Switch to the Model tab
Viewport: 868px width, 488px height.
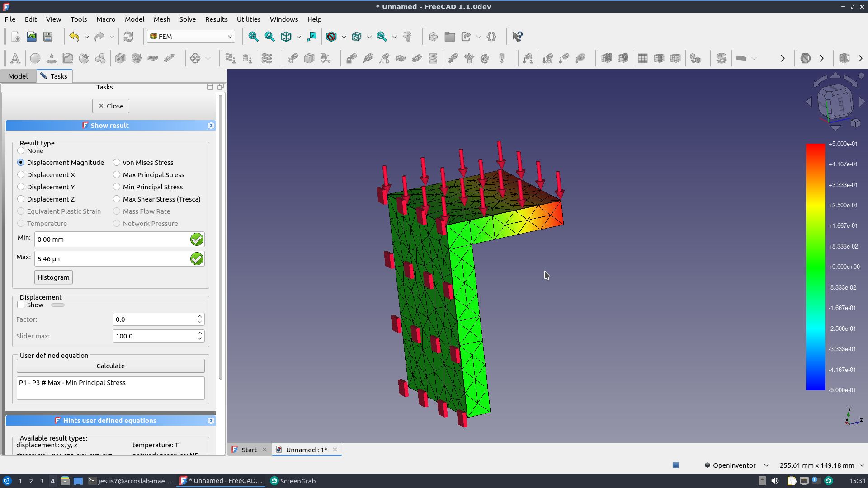(18, 76)
